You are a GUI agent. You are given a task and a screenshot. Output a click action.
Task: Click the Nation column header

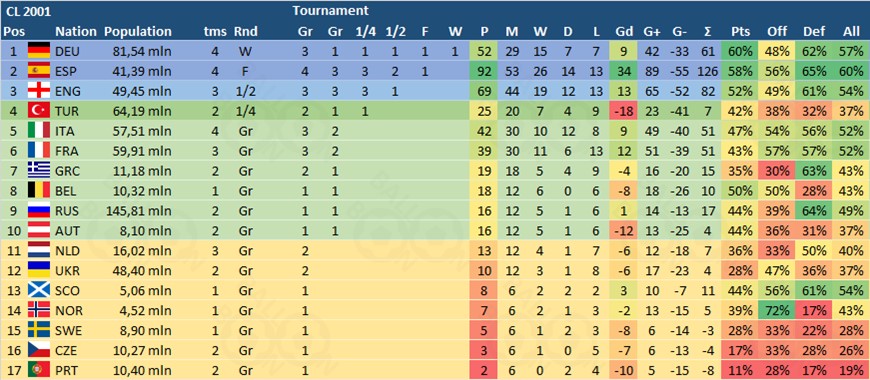pyautogui.click(x=76, y=32)
